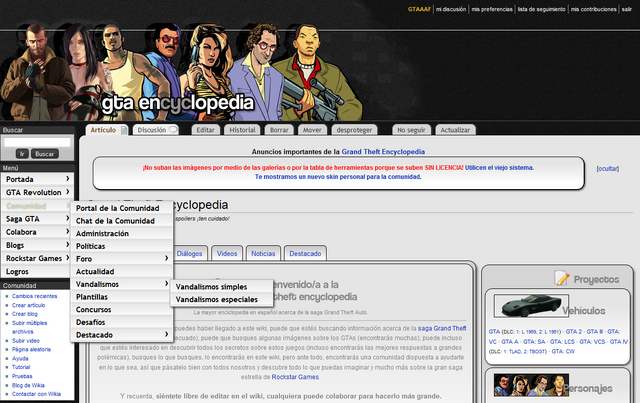Expand the GTA Revolution menu arrow
This screenshot has width=640, height=403.
pyautogui.click(x=67, y=192)
